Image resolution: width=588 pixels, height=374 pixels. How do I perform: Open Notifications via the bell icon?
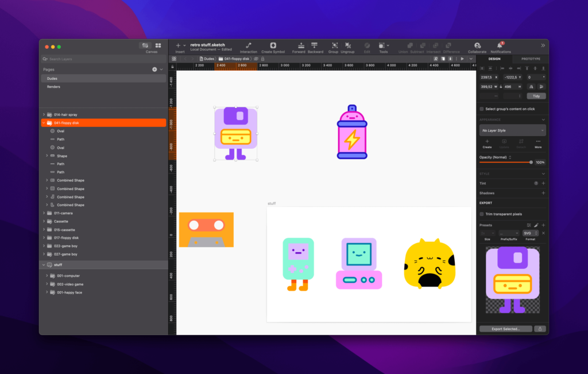pyautogui.click(x=500, y=47)
